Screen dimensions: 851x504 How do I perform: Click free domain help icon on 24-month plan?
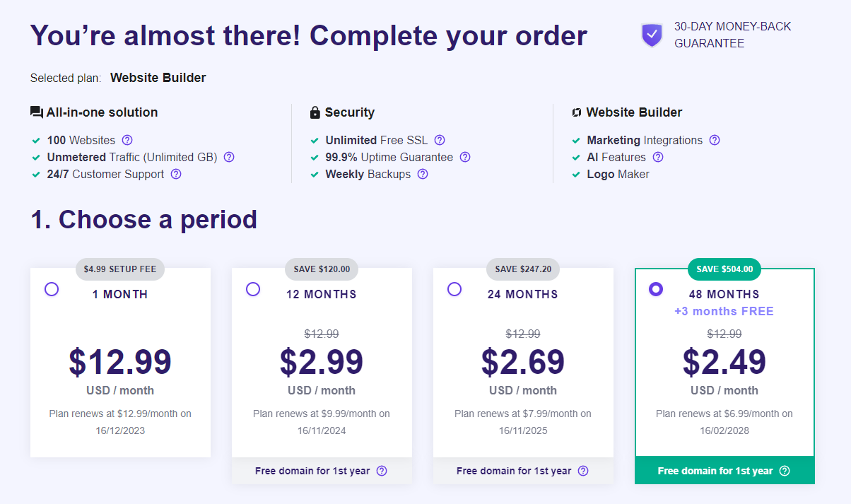583,471
